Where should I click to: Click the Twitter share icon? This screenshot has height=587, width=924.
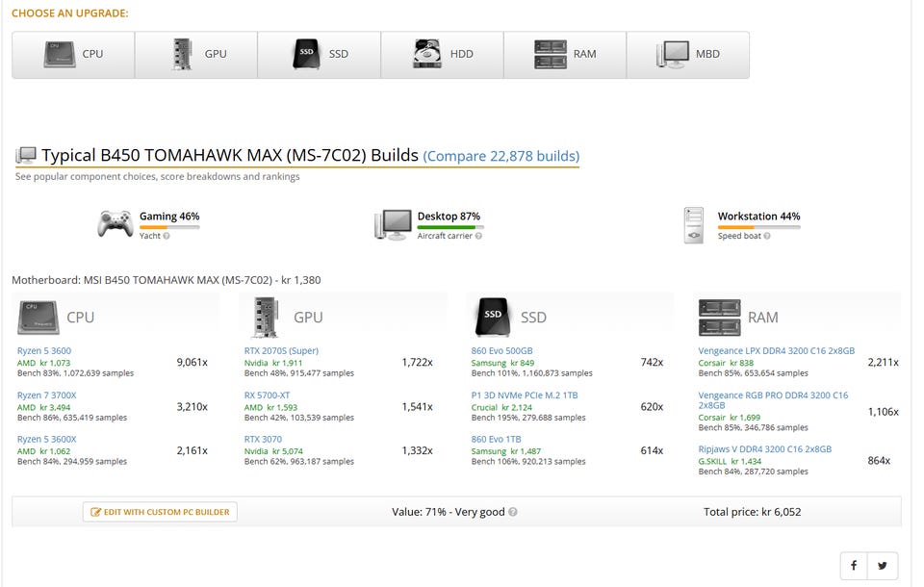click(883, 566)
